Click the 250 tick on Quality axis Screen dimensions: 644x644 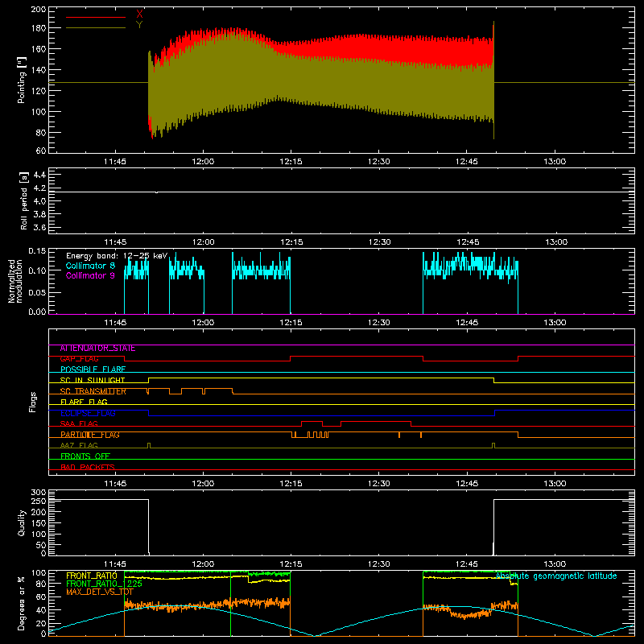click(39, 501)
